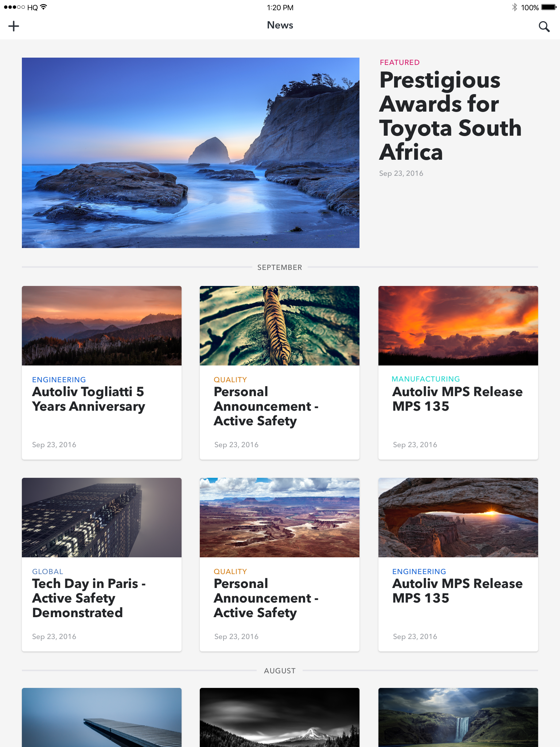Tap the tiger photo thumbnail
560x747 pixels.
pos(279,325)
